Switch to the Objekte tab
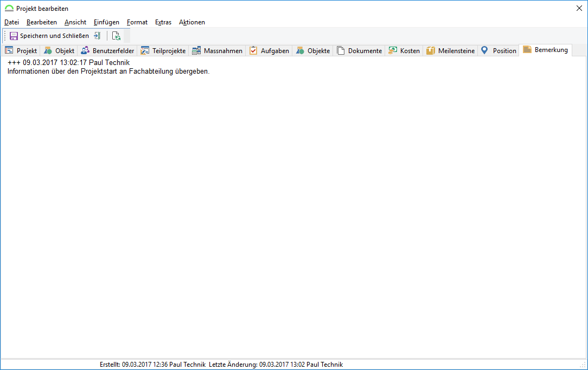The height and width of the screenshot is (370, 588). (313, 50)
